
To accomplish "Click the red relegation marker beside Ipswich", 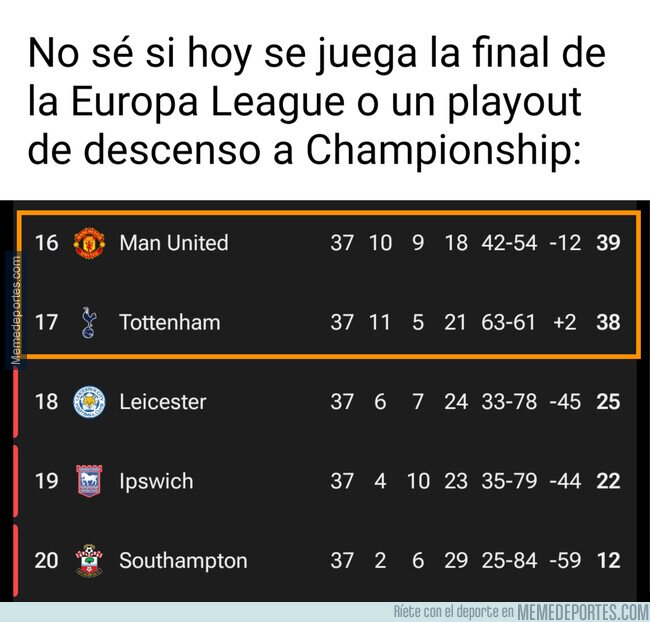I will pyautogui.click(x=16, y=481).
